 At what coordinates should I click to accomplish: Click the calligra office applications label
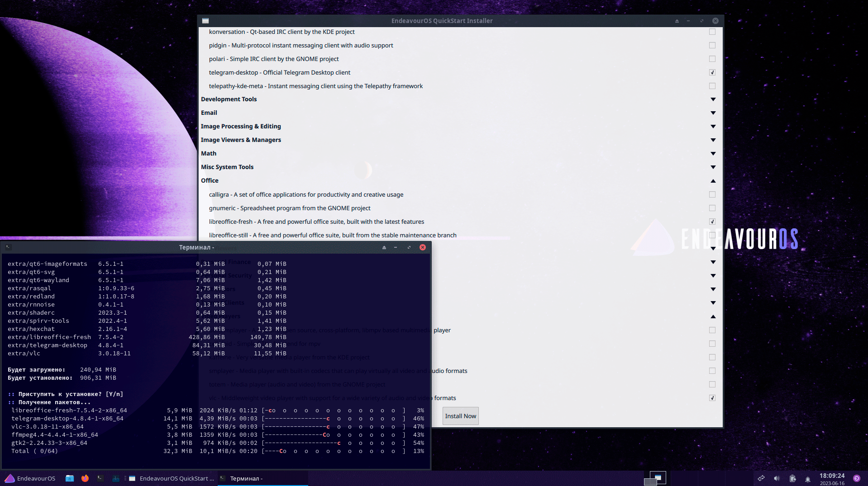[x=306, y=194]
